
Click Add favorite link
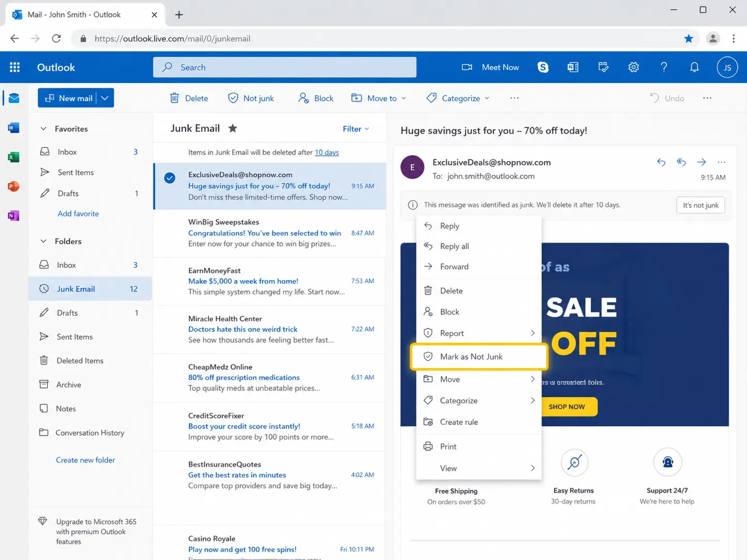pos(78,213)
